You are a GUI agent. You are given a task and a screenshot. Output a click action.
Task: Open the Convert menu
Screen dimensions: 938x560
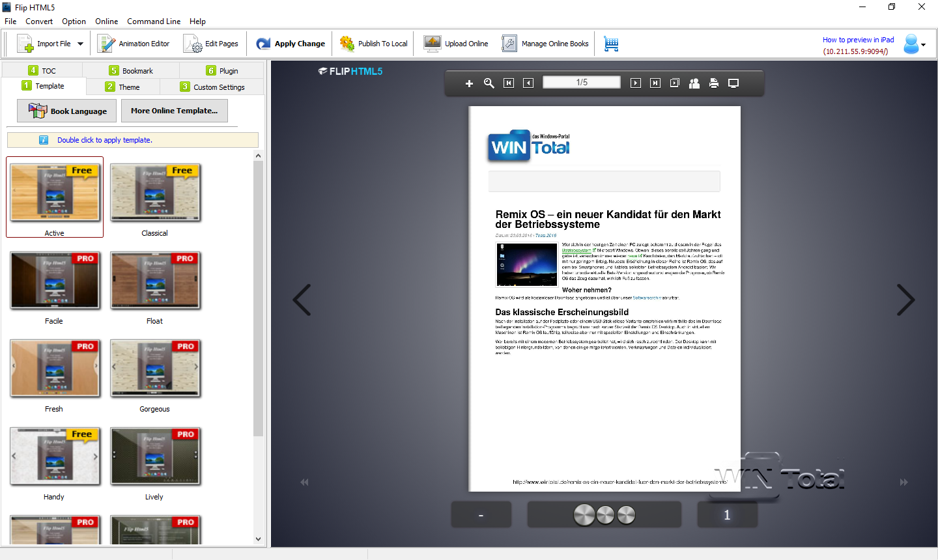pyautogui.click(x=39, y=21)
